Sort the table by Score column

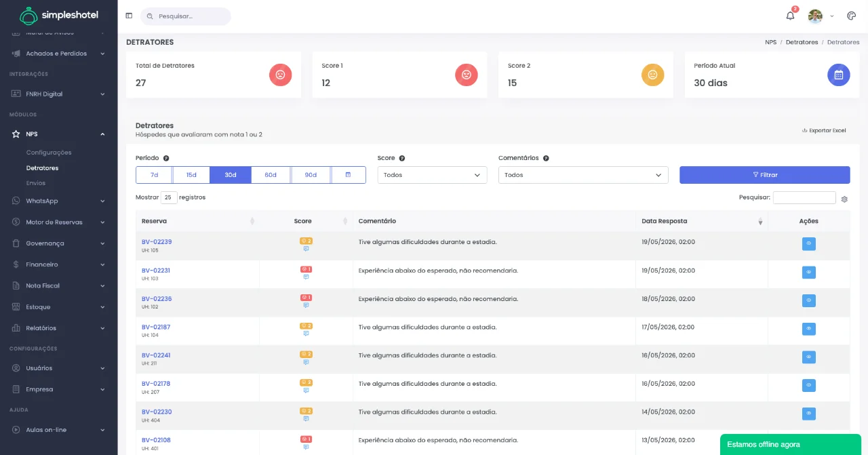click(306, 221)
